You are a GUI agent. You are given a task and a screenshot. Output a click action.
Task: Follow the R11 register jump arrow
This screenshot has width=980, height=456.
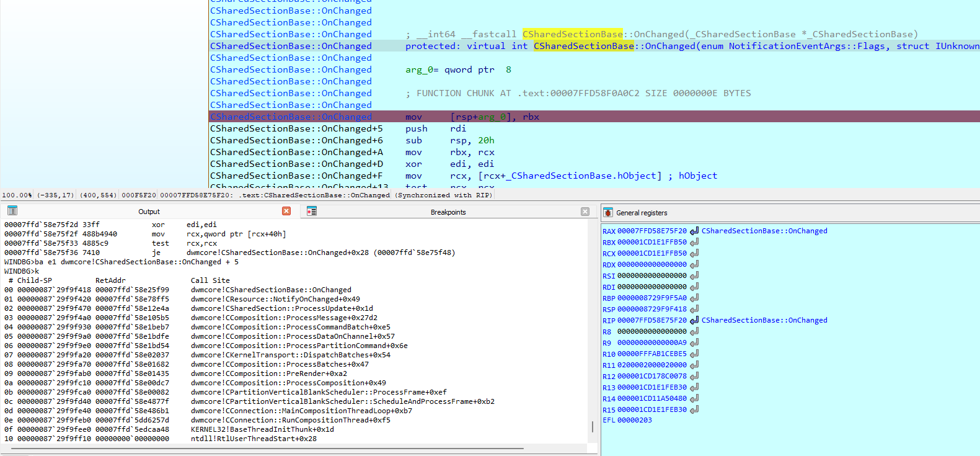tap(694, 365)
